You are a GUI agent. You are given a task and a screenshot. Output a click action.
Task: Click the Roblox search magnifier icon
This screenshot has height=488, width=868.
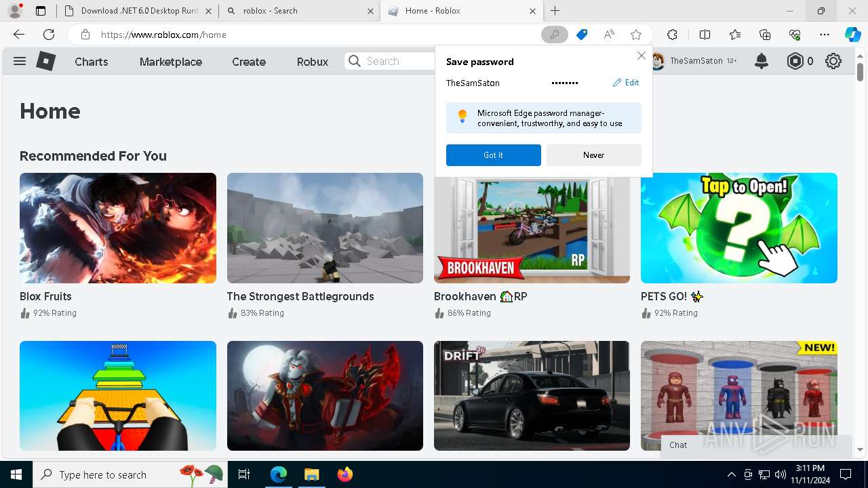355,61
